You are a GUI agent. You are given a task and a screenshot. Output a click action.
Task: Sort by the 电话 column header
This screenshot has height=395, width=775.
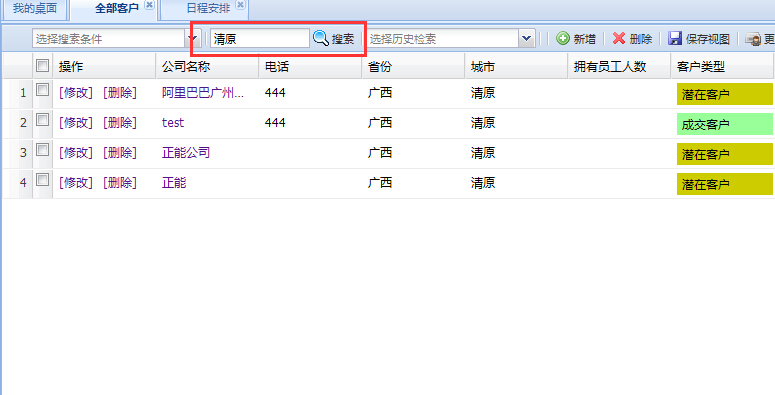tap(310, 66)
